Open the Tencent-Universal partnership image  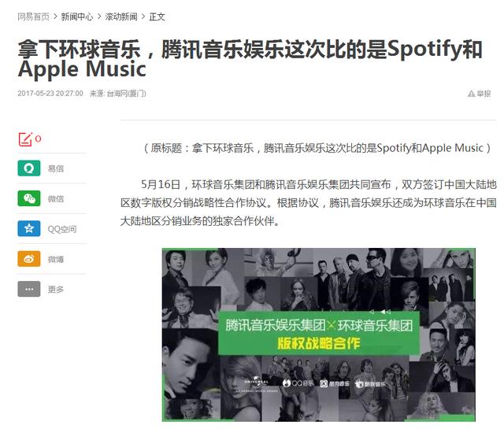(x=318, y=335)
